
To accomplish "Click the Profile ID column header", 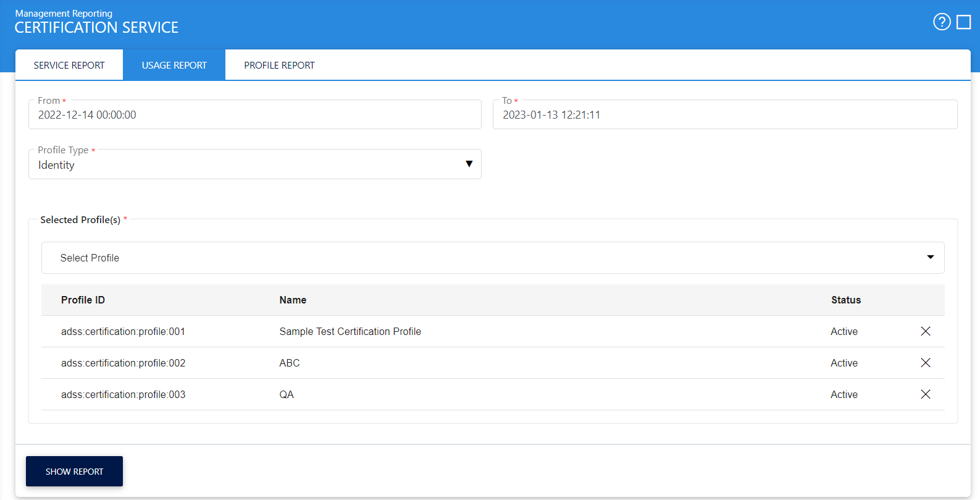I will pos(83,300).
